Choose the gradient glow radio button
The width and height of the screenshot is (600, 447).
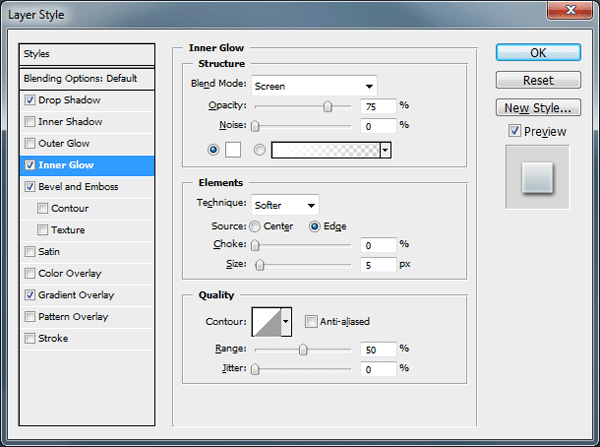coord(259,150)
